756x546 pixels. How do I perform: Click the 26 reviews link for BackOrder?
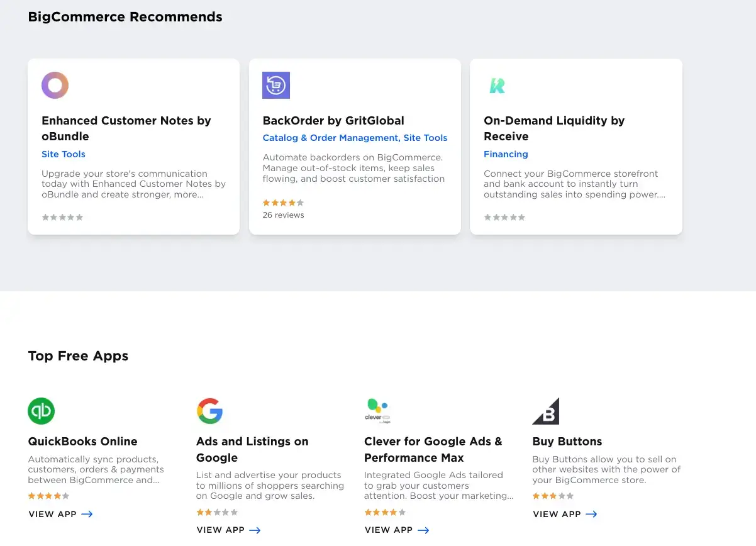pyautogui.click(x=283, y=214)
